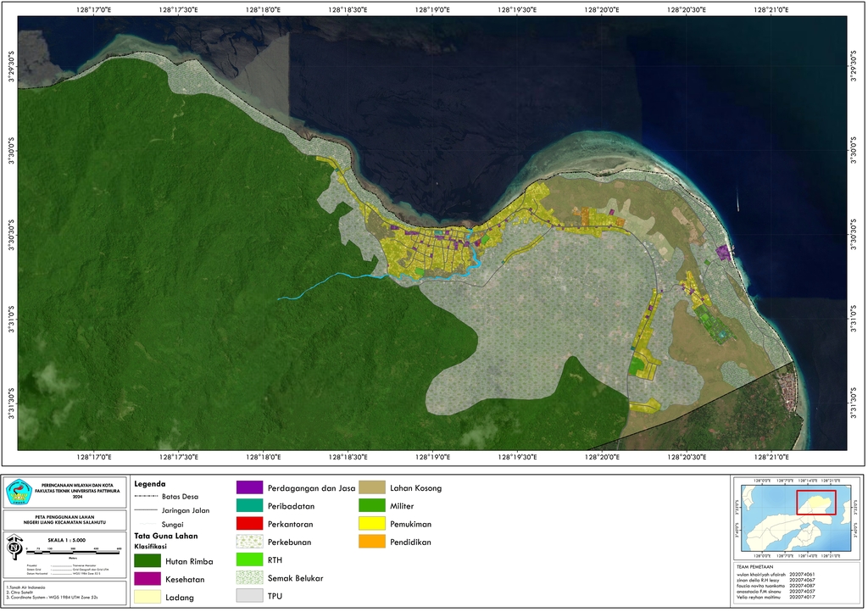Select the Hutan Rimba dark green swatch
Image resolution: width=868 pixels, height=612 pixels.
click(x=147, y=560)
